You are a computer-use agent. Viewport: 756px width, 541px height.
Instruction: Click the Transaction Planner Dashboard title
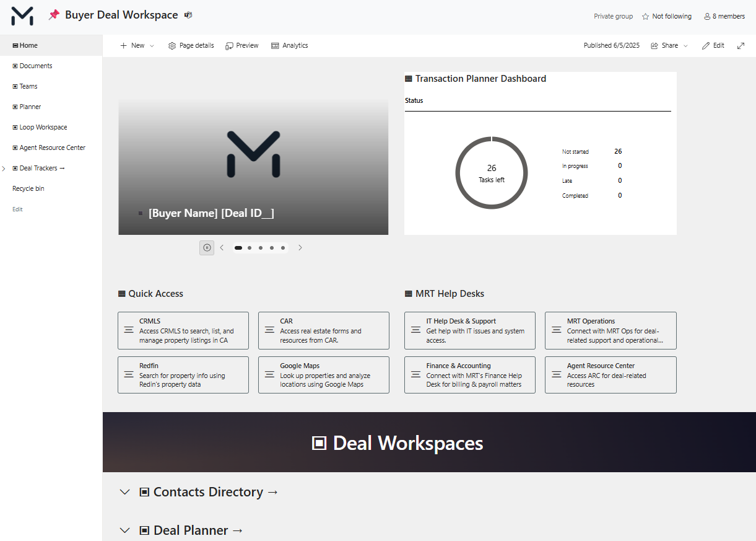coord(476,79)
